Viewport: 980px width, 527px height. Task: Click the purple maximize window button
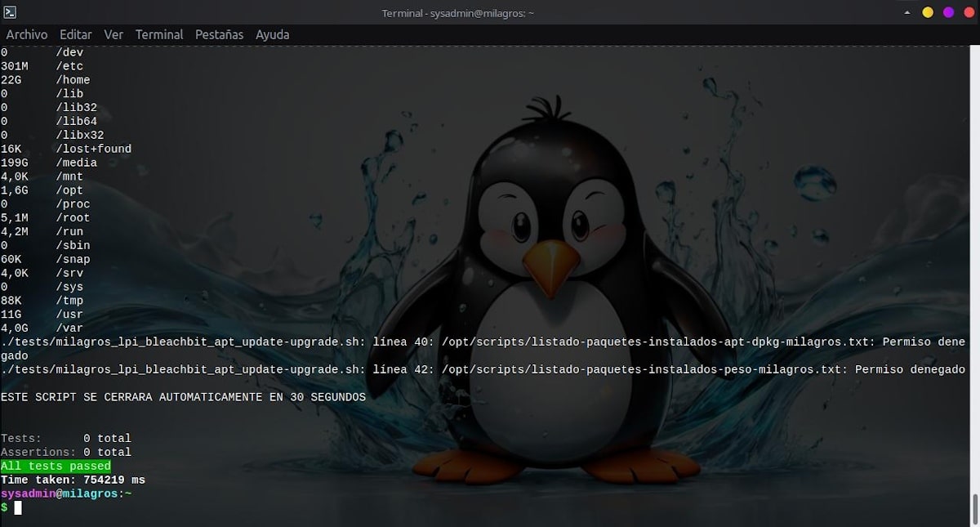click(948, 12)
